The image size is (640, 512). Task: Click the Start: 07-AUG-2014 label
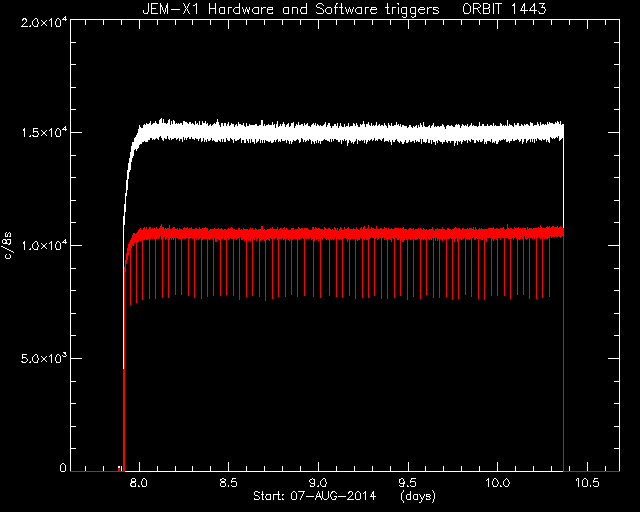pos(314,496)
